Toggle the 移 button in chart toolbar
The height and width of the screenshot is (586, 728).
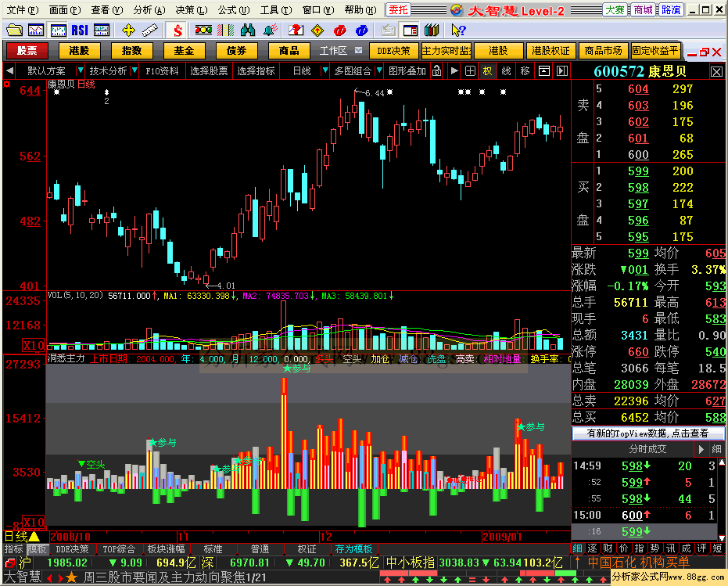click(525, 71)
